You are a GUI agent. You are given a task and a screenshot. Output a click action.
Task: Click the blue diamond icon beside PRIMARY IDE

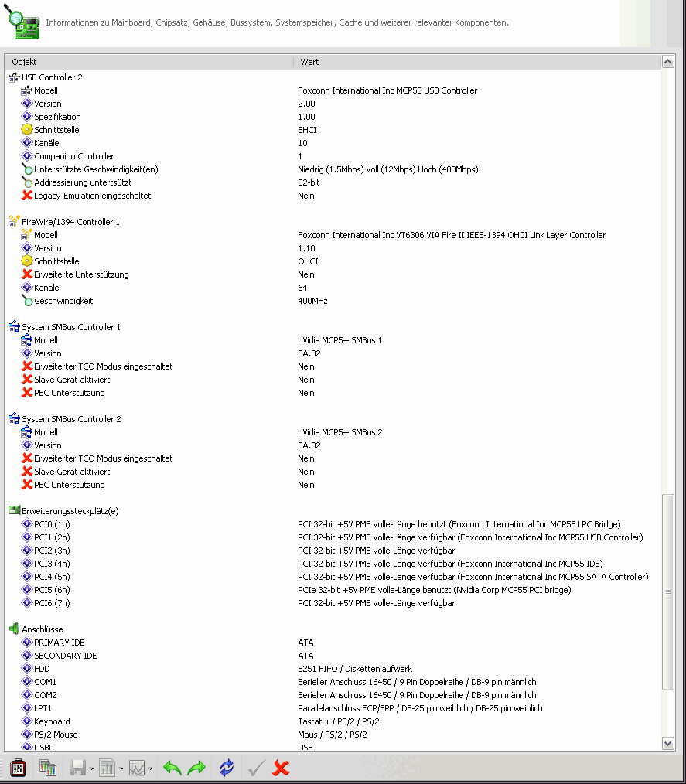27,642
